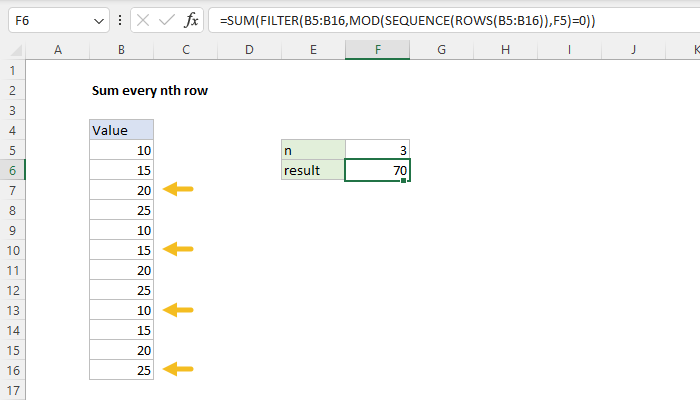Click the Name Box showing F6
The image size is (700, 400).
45,20
